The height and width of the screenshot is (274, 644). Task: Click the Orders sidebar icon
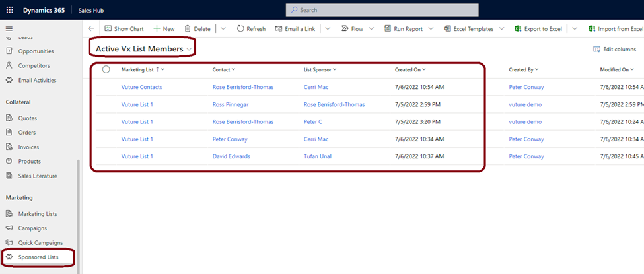point(9,132)
